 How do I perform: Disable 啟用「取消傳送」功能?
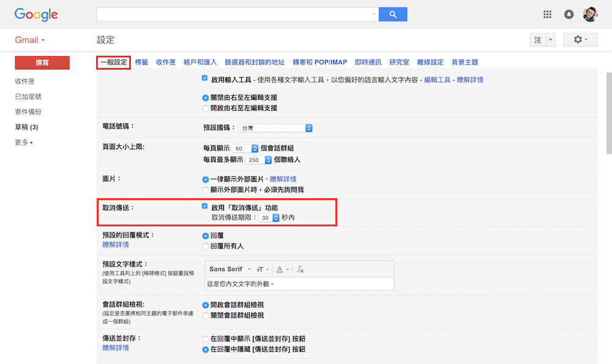[x=204, y=206]
